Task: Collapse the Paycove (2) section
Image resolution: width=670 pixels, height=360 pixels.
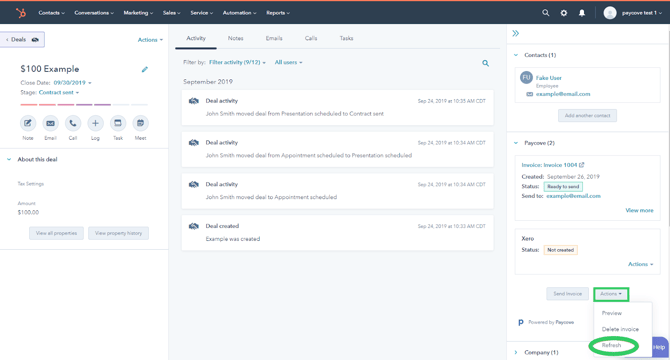Action: (x=516, y=143)
